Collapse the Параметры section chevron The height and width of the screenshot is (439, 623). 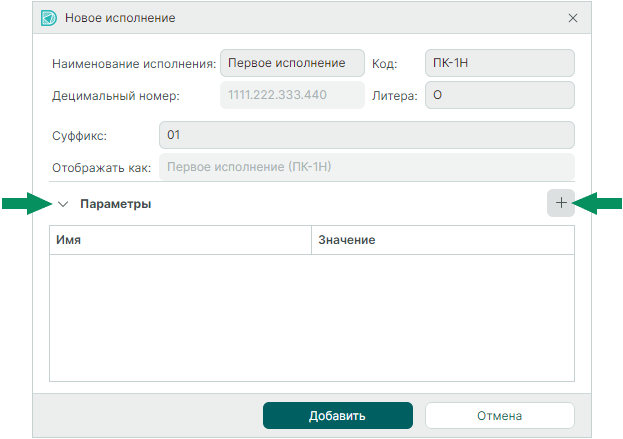click(63, 204)
